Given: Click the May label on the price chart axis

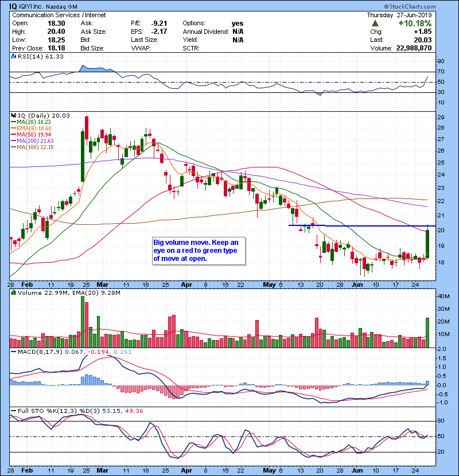Looking at the screenshot, I should (270, 285).
